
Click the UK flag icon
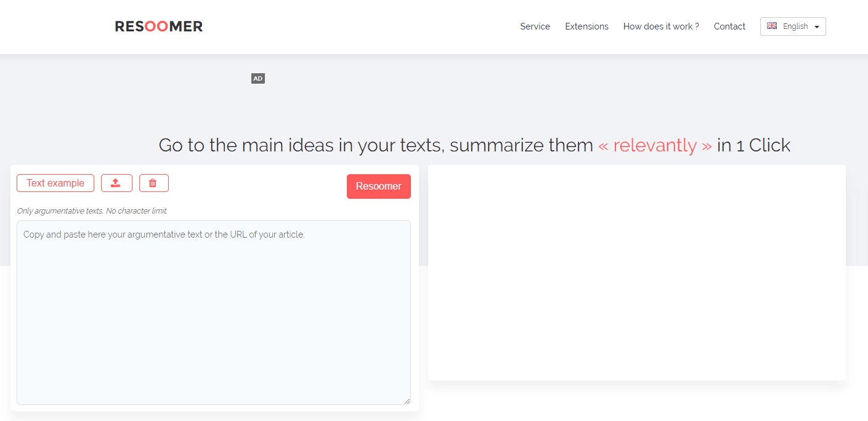pyautogui.click(x=772, y=26)
